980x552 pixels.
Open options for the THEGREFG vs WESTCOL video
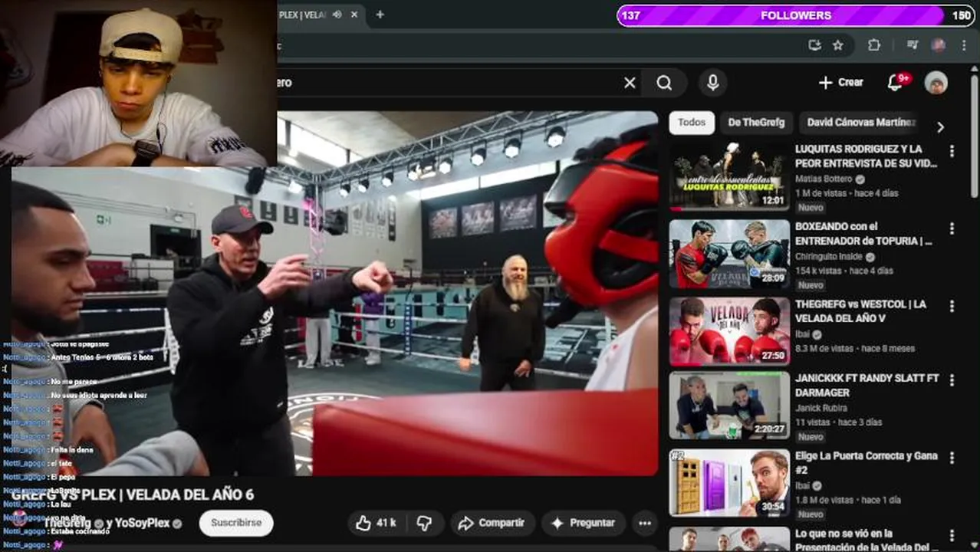click(952, 306)
